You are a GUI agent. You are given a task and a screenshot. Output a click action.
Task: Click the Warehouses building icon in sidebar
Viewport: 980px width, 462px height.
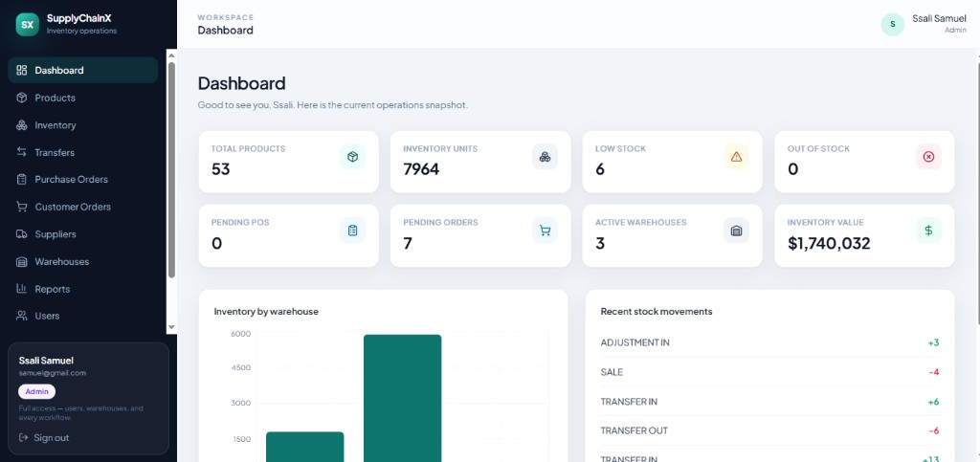click(x=22, y=261)
